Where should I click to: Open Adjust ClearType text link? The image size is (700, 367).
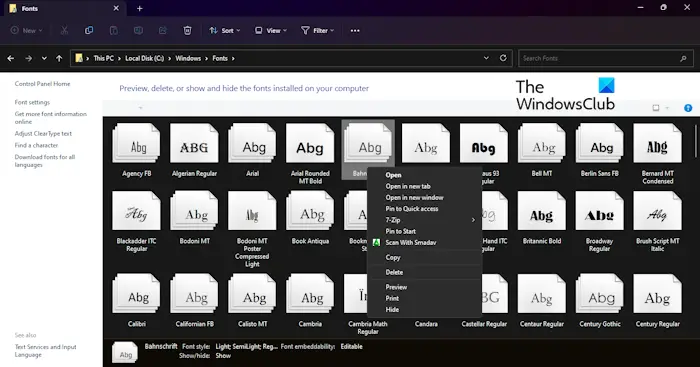point(43,133)
